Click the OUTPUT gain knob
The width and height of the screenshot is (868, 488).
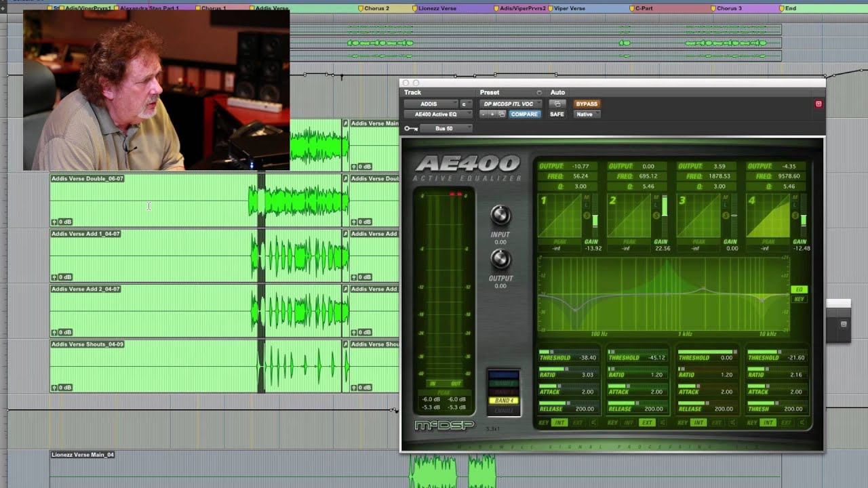pyautogui.click(x=500, y=259)
